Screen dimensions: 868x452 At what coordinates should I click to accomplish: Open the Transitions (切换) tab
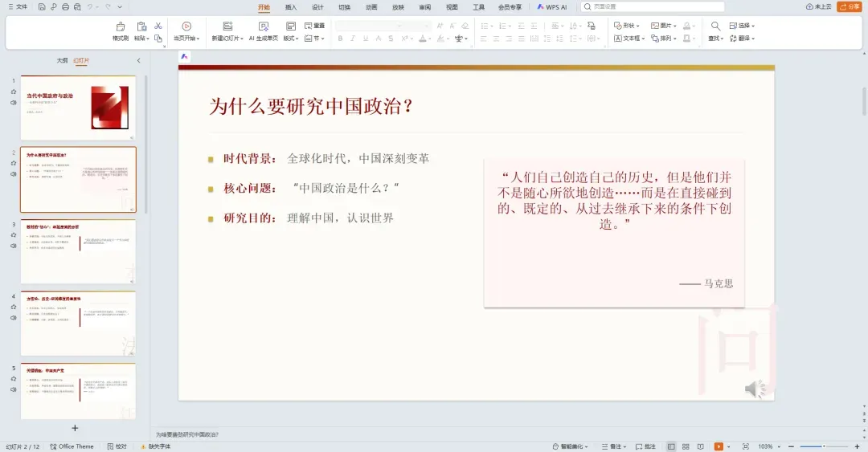tap(344, 7)
